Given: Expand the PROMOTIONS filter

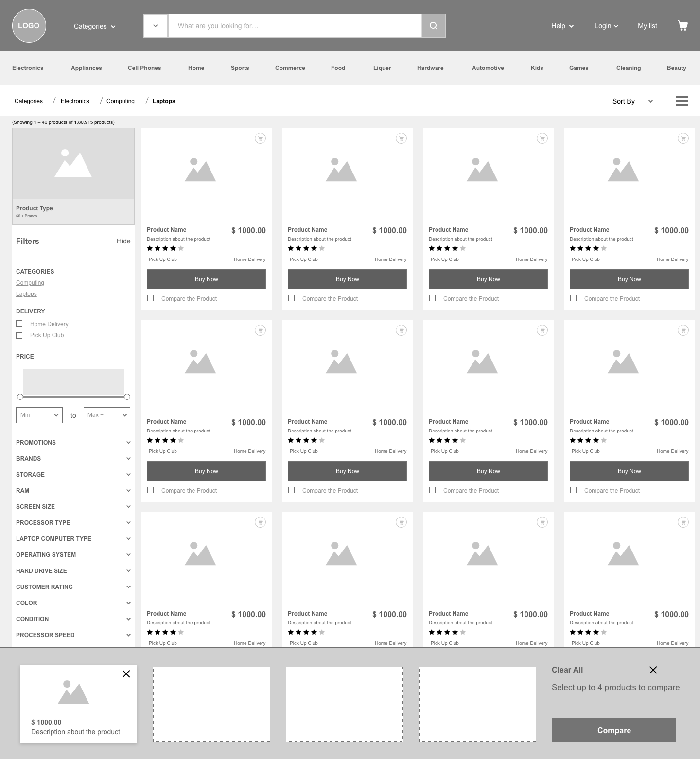Looking at the screenshot, I should [x=73, y=443].
